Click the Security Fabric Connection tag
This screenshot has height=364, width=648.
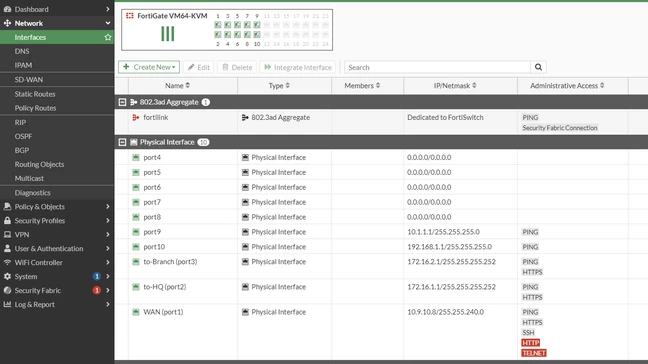coord(560,128)
